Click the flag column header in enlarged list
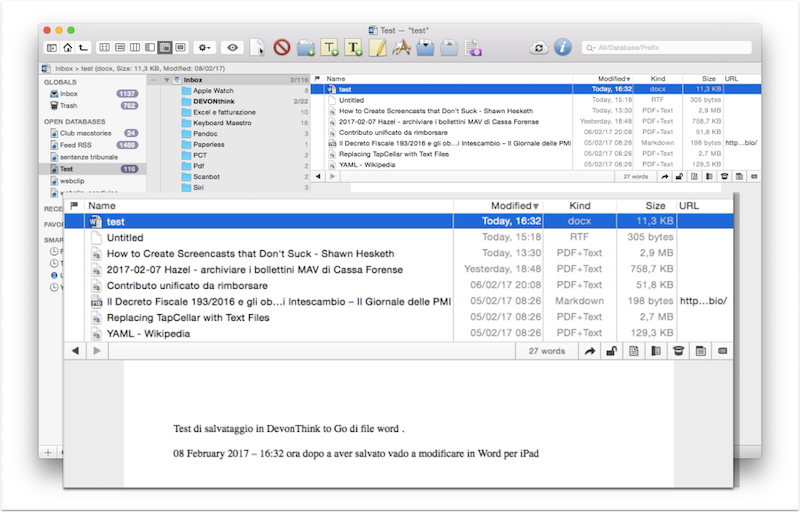Screen dimensions: 800x512 coord(74,206)
